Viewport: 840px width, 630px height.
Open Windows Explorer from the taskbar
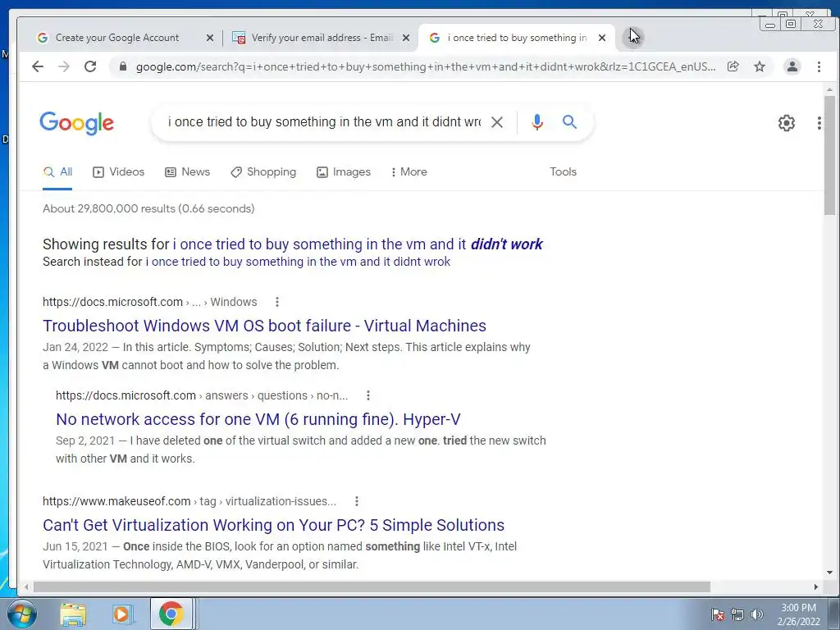(x=73, y=614)
